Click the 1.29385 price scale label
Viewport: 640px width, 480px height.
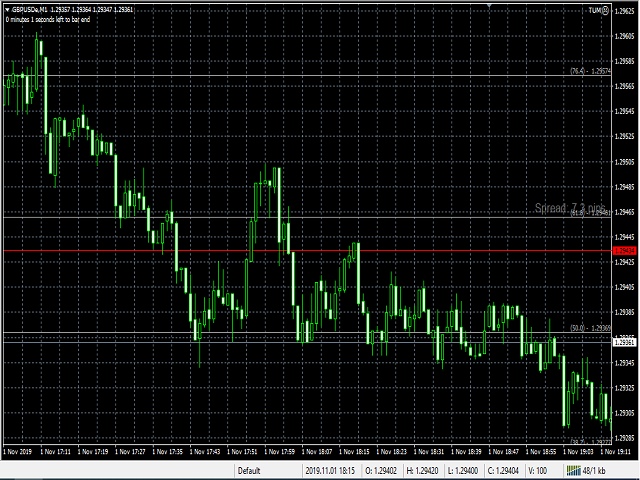coord(624,313)
